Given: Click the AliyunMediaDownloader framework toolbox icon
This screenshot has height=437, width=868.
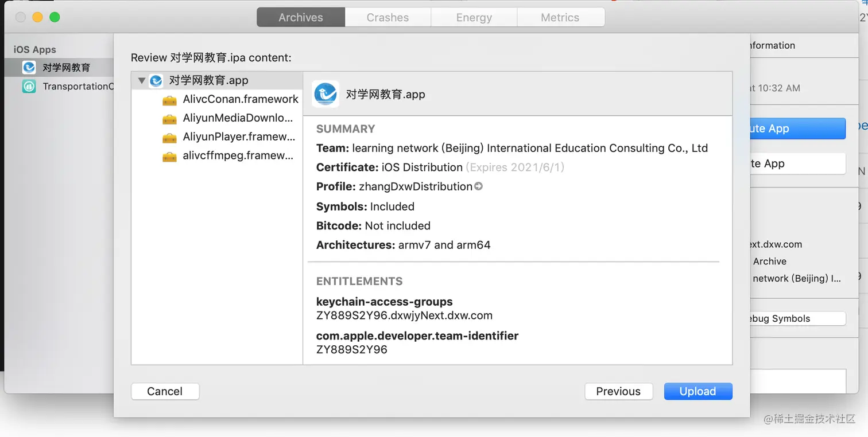Looking at the screenshot, I should (x=169, y=119).
